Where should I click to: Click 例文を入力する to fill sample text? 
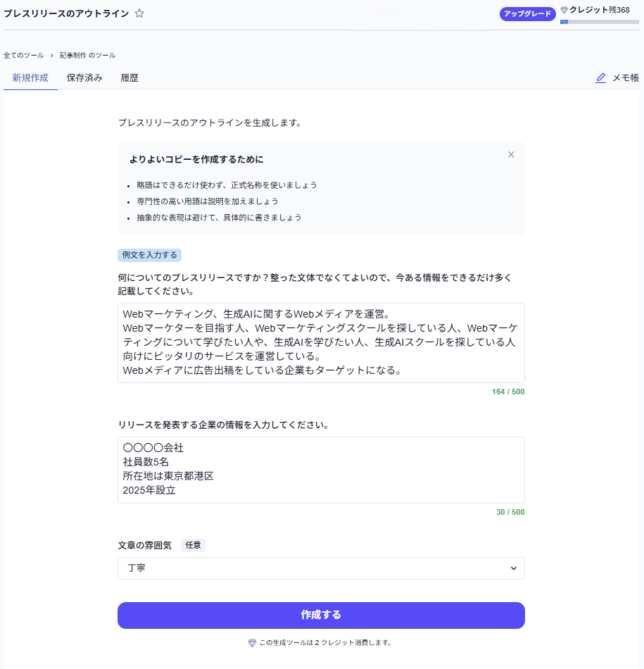pyautogui.click(x=150, y=255)
